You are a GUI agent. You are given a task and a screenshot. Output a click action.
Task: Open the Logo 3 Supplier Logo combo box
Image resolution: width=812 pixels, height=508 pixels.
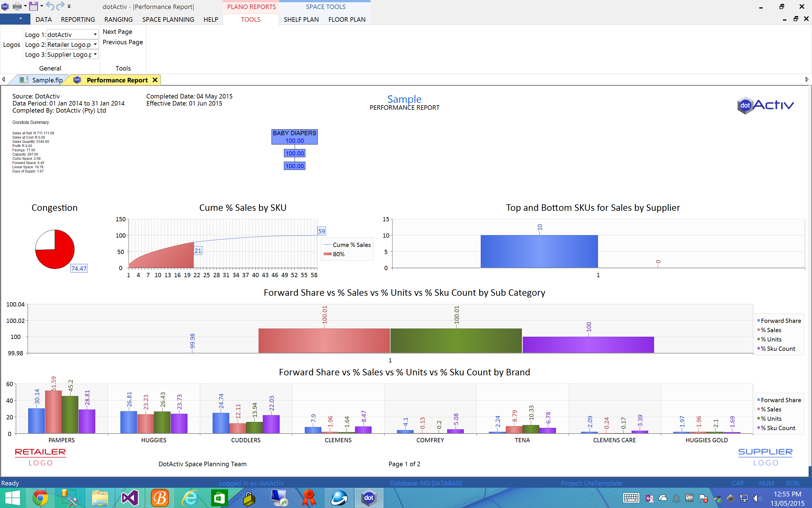tap(72, 54)
